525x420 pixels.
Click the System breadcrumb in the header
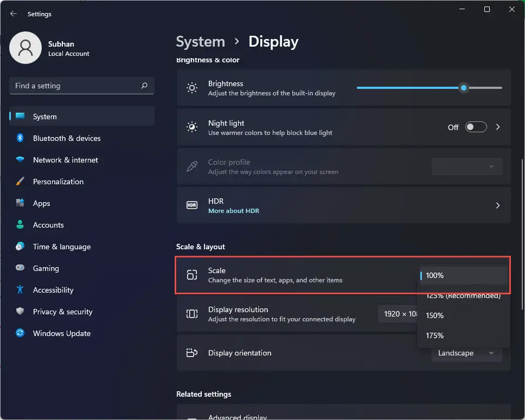point(200,42)
